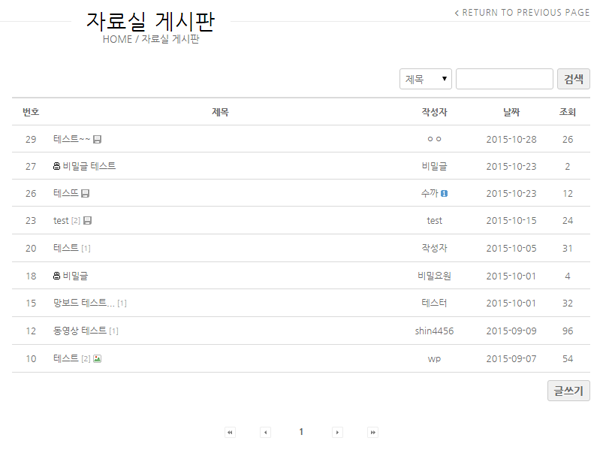Click author name 비밀요원

[434, 276]
